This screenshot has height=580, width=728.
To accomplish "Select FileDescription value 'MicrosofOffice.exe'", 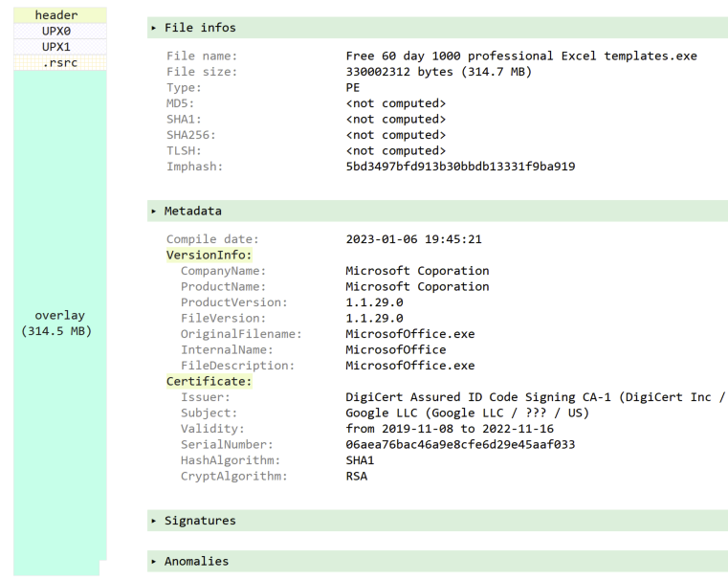I will [410, 366].
